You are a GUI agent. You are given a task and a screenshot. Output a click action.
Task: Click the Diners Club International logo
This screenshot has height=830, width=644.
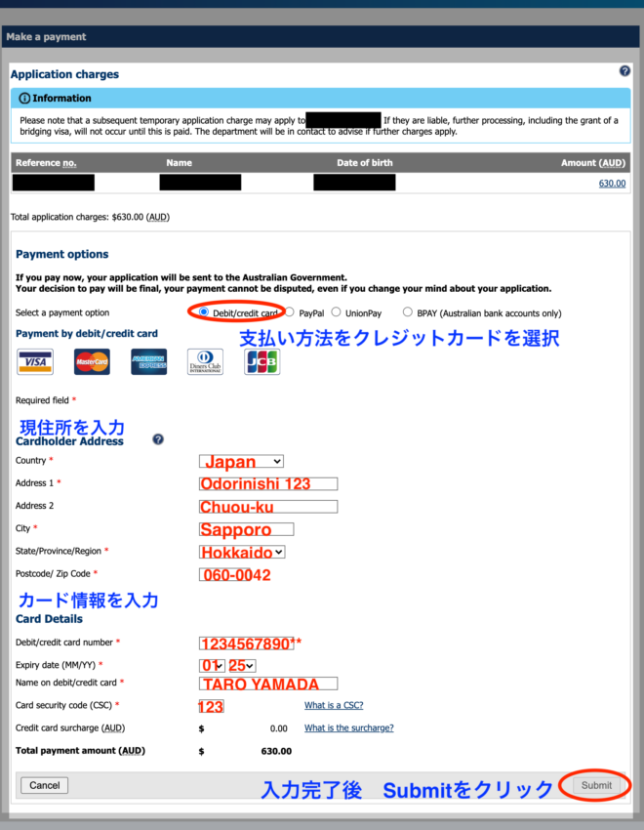click(205, 361)
